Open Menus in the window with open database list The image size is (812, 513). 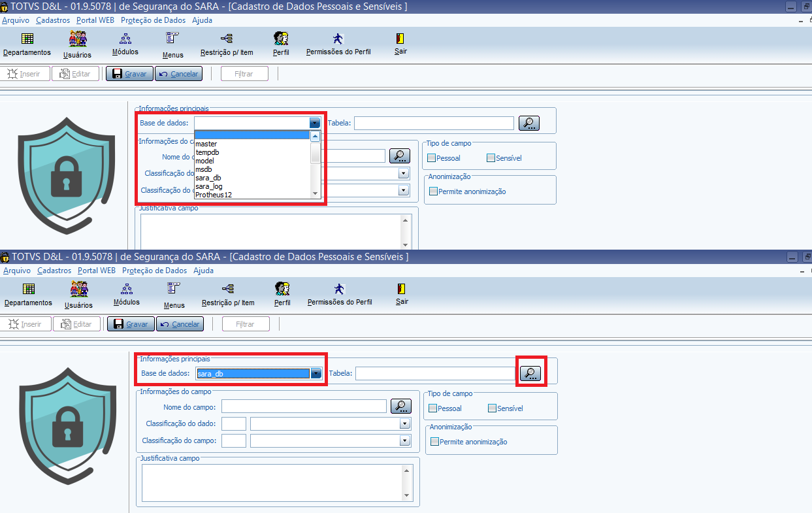[173, 45]
